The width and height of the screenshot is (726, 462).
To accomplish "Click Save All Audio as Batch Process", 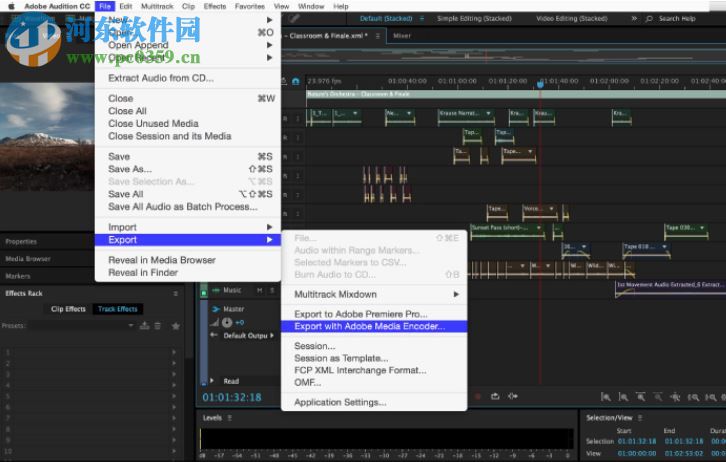I will (x=188, y=207).
